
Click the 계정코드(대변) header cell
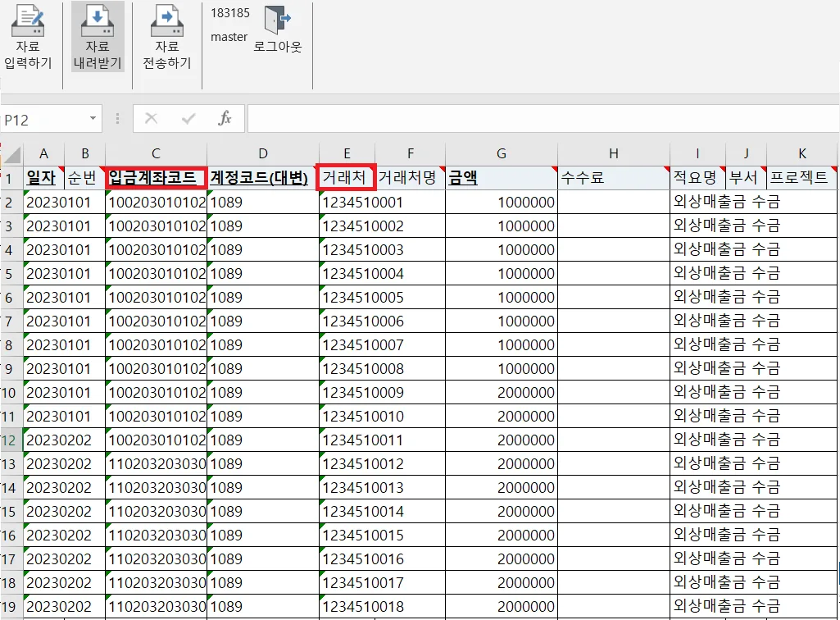pyautogui.click(x=262, y=177)
